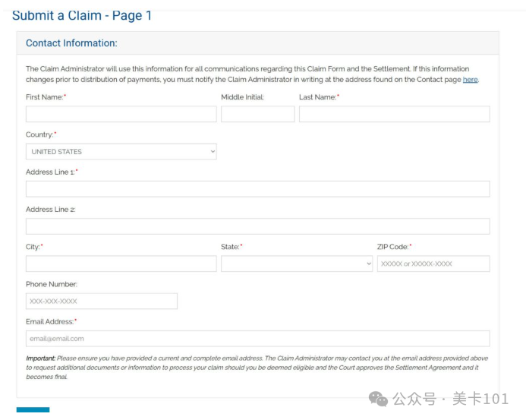Click the 'First Name:' label
Viewport: 526px width, 420px height.
[x=46, y=97]
